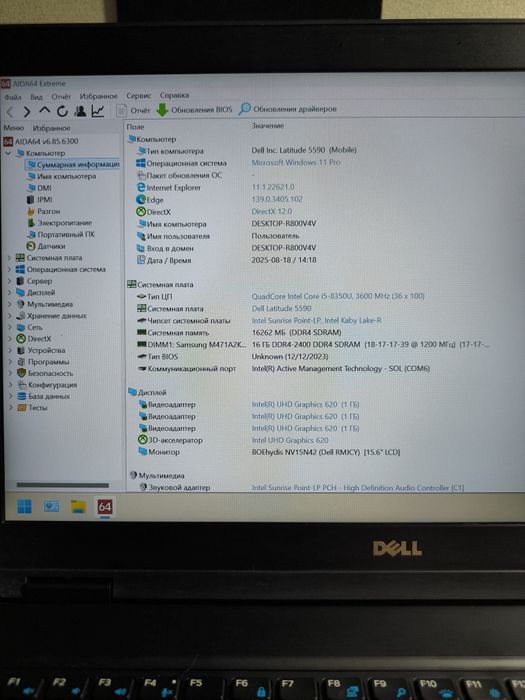Screen dimensions: 525x700
Task: Expand the DirectX tree node
Action: (9, 339)
